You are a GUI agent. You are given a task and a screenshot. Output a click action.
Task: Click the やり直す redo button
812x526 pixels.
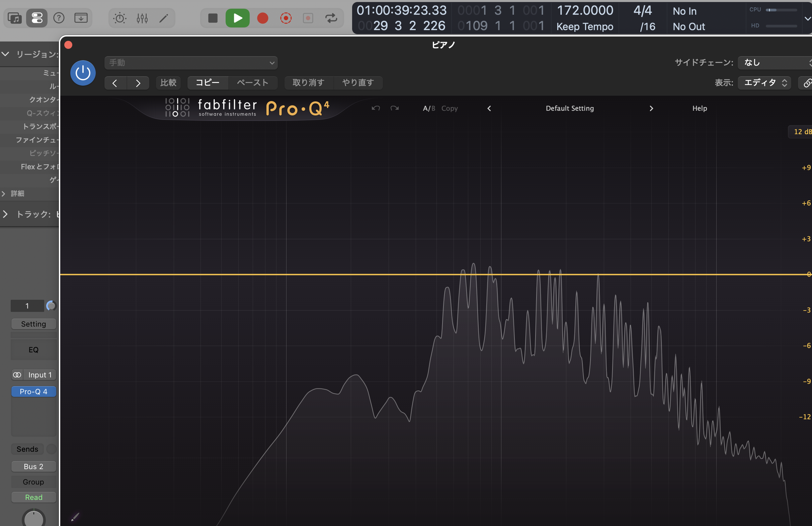click(358, 83)
